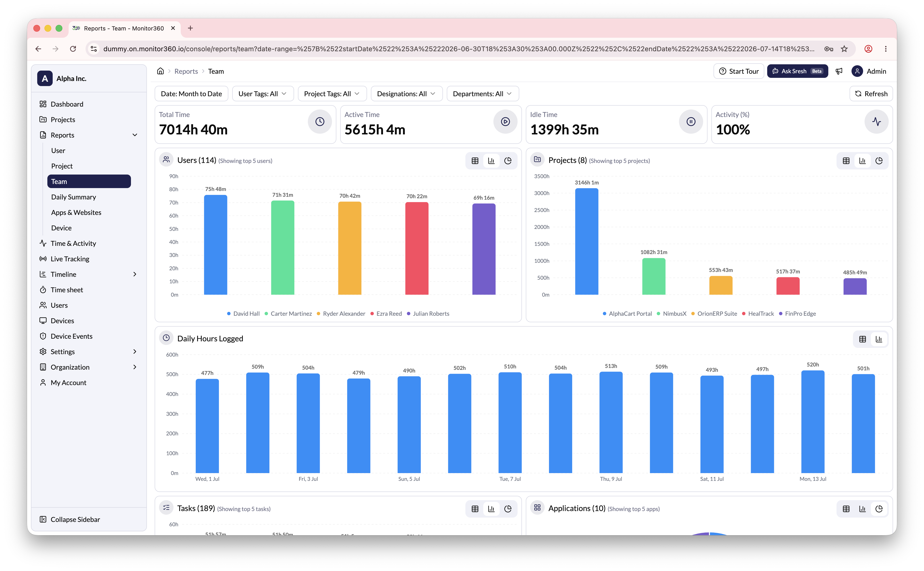This screenshot has width=924, height=571.
Task: Toggle Ezra Reed legend color dot
Action: (x=372, y=314)
